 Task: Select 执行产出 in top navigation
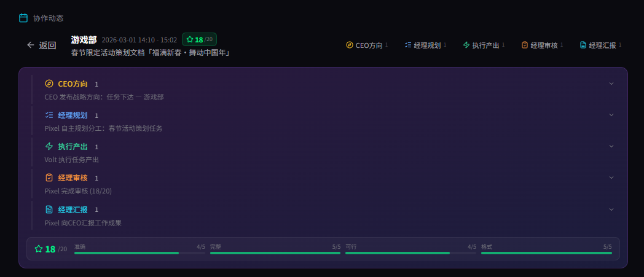click(x=484, y=45)
